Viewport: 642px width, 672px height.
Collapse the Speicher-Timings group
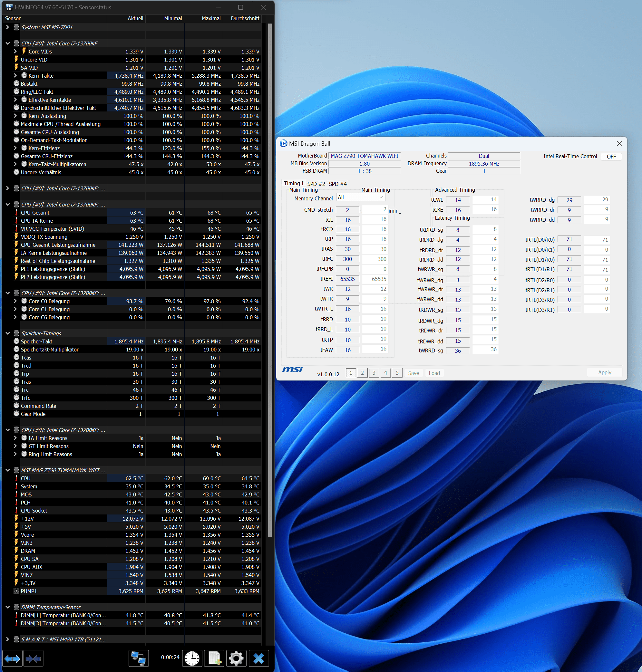point(7,333)
